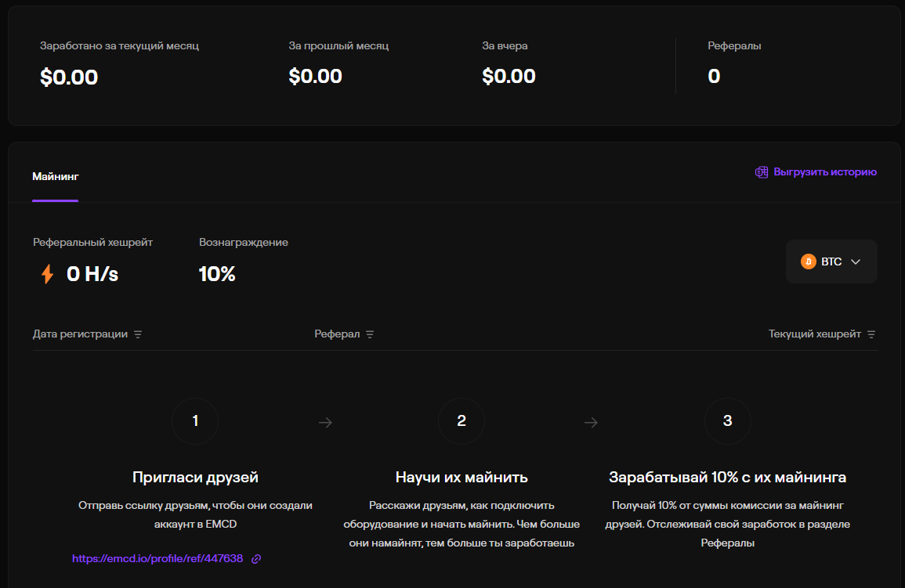The height and width of the screenshot is (588, 905).
Task: Click the step 1 circle
Action: click(x=195, y=421)
